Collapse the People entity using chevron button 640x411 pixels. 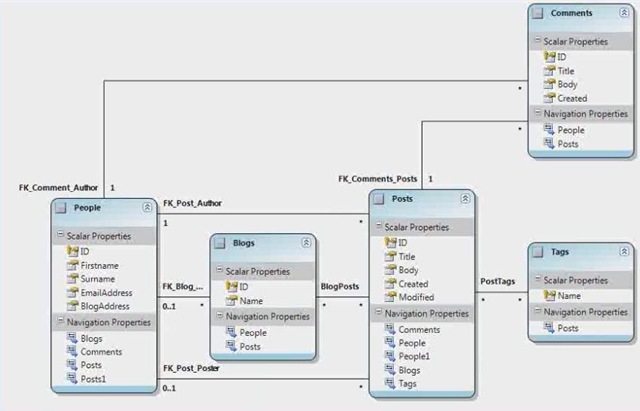(147, 207)
